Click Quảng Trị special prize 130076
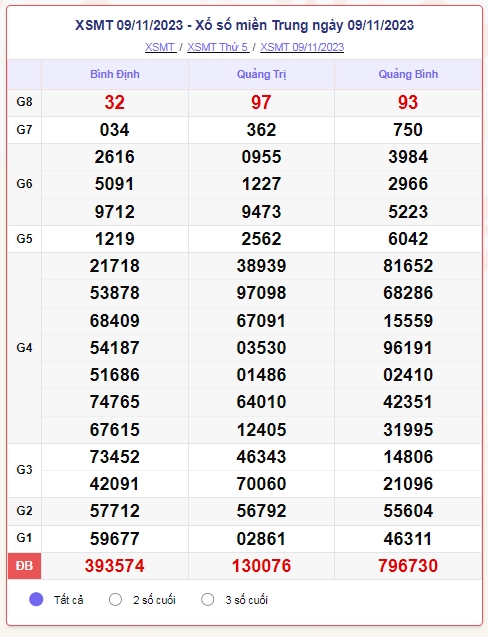 261,566
